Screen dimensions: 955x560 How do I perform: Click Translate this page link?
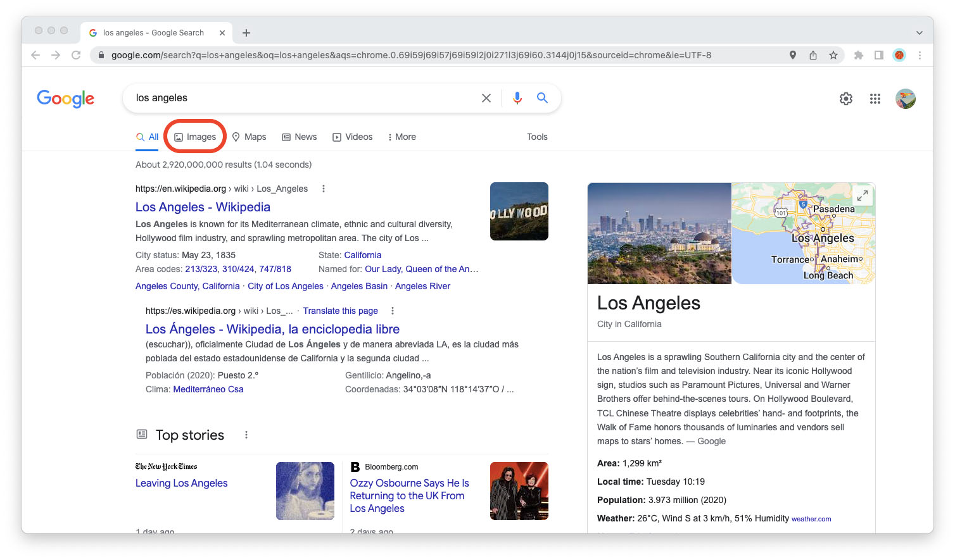(340, 311)
